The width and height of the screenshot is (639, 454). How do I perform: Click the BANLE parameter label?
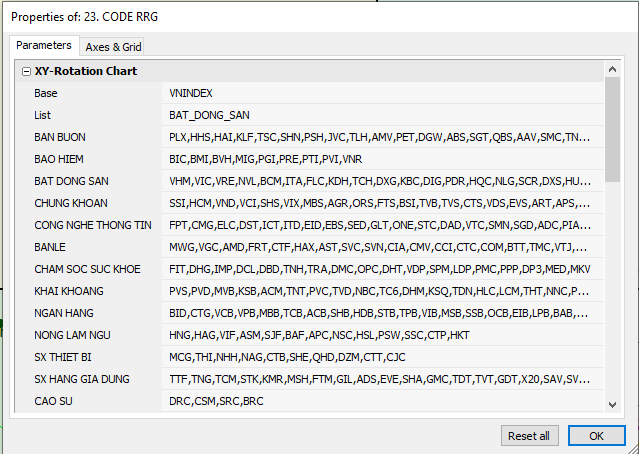(x=50, y=247)
